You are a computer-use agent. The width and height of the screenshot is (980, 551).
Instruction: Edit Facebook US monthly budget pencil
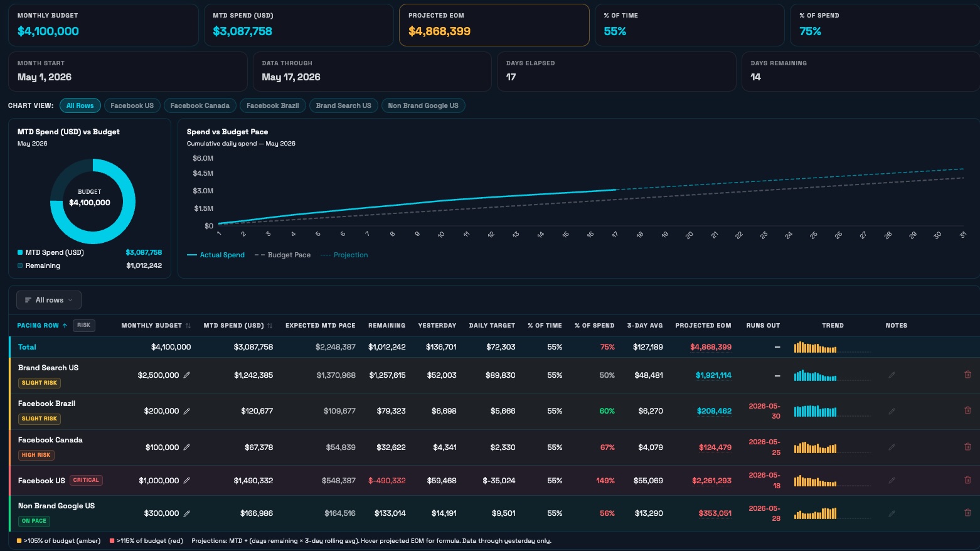coord(186,481)
